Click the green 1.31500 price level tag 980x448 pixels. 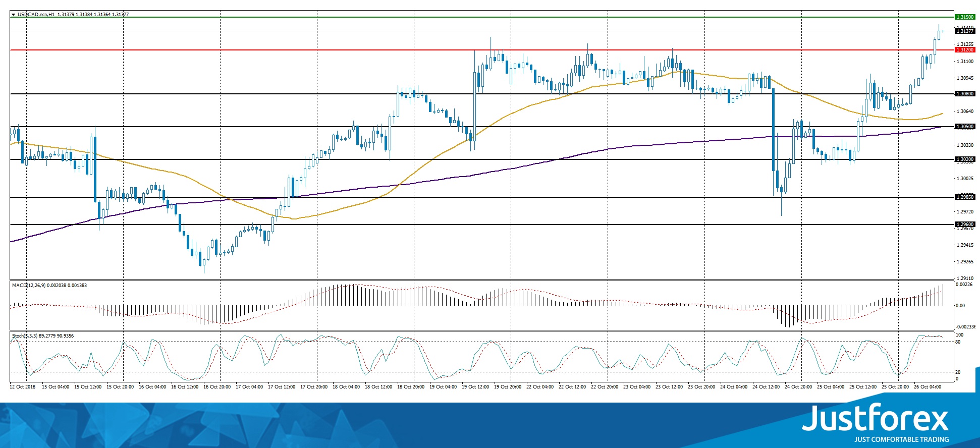965,17
